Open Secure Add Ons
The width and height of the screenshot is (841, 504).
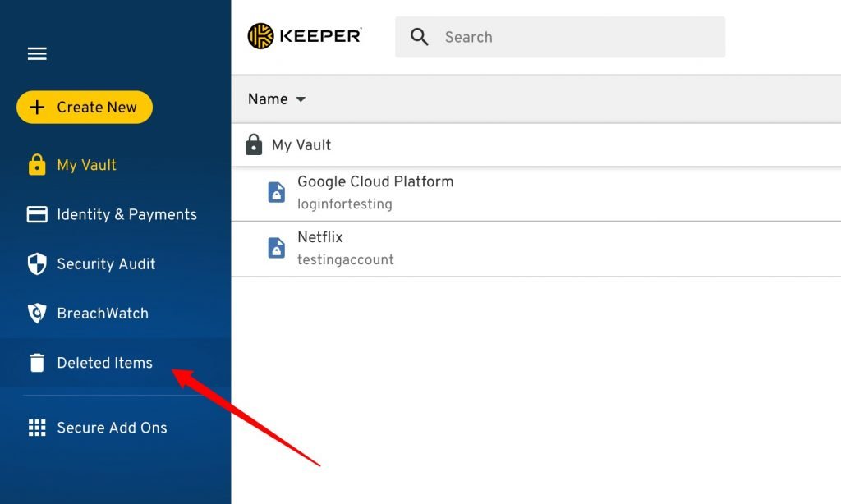(x=112, y=428)
